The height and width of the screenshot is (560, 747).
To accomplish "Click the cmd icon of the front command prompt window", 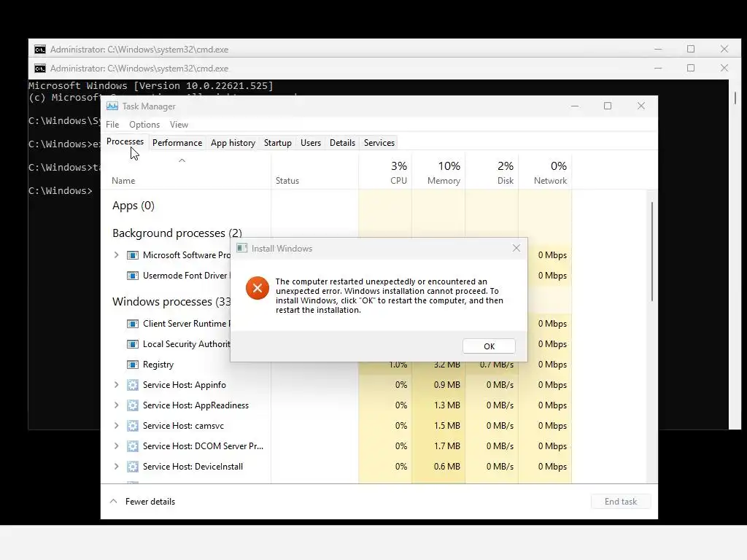I will 40,69.
